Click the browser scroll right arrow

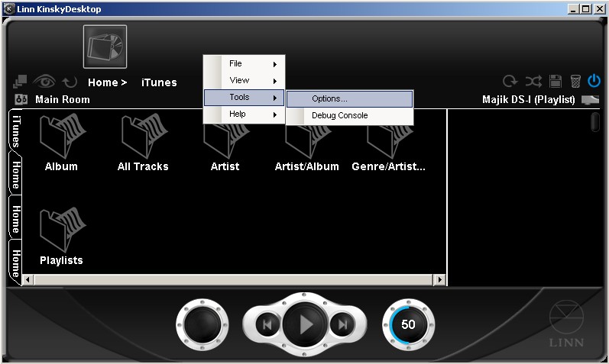coord(439,279)
